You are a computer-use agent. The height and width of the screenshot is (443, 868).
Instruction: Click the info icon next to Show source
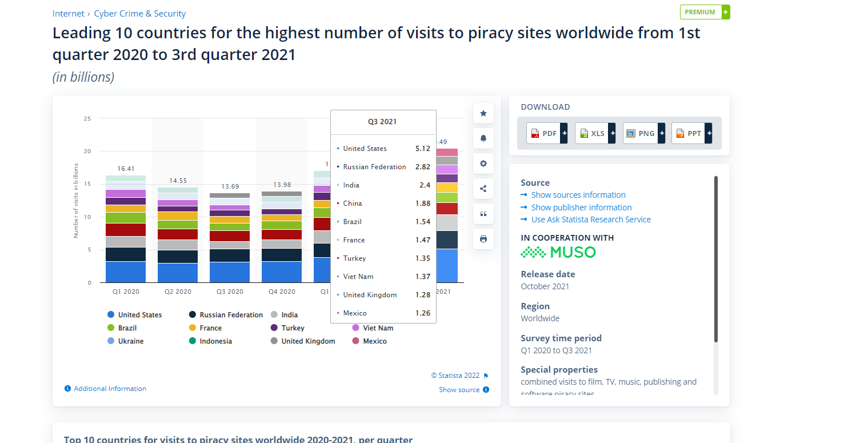tap(486, 390)
